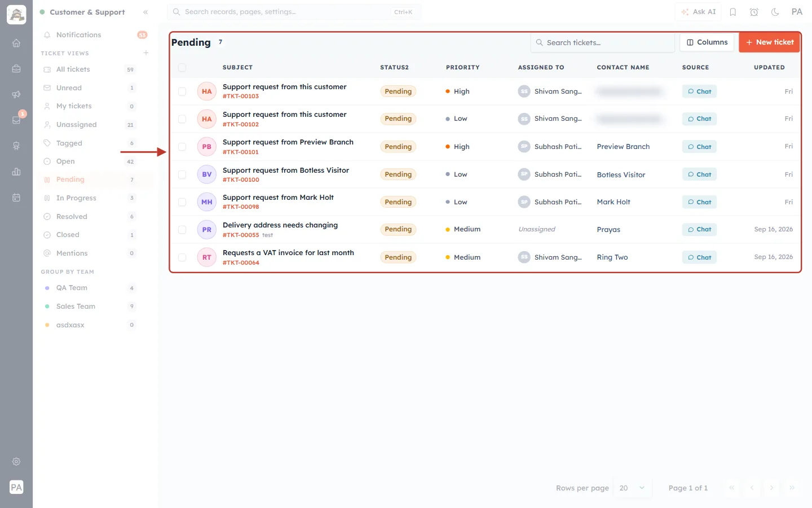The height and width of the screenshot is (508, 812).
Task: Open the Columns chooser
Action: 707,42
